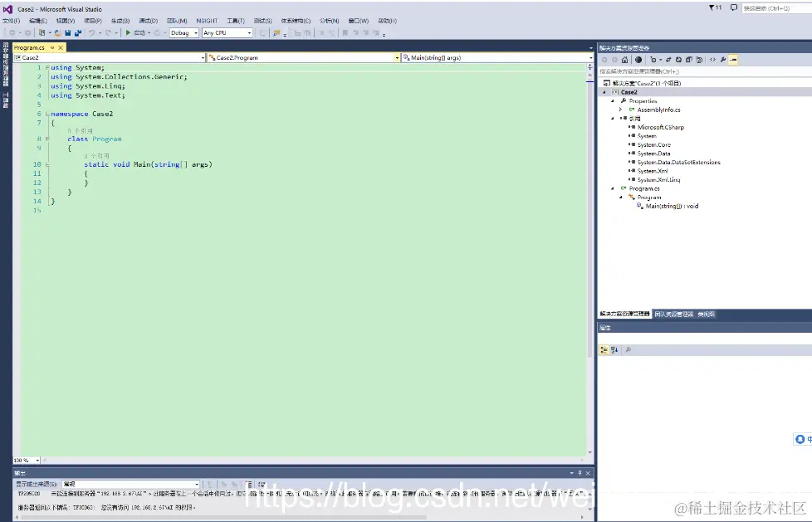Click the Categorized icon in Properties panel

(604, 350)
